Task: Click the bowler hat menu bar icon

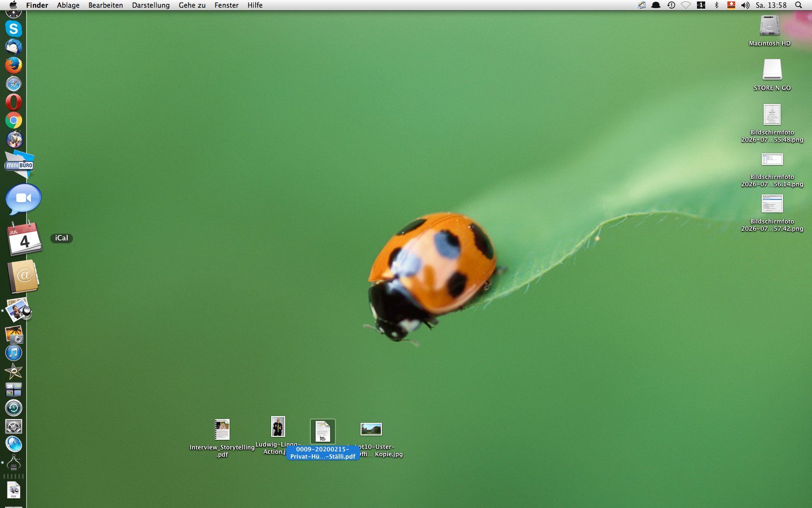Action: pyautogui.click(x=656, y=5)
